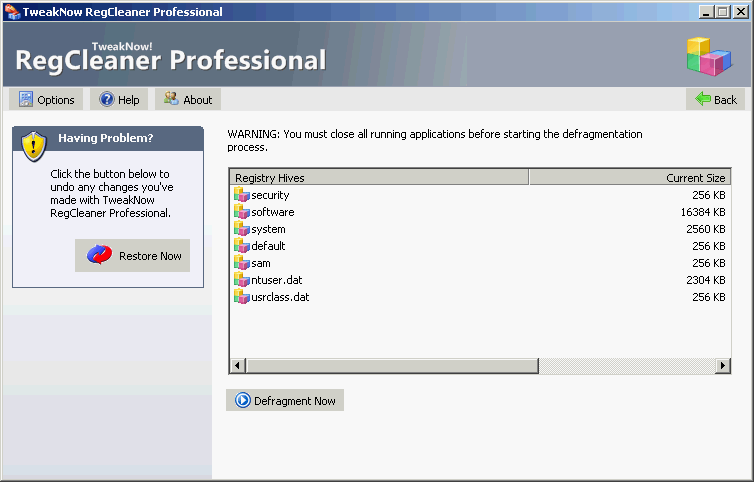Click the horizontal scrollbar thumb
This screenshot has height=482, width=754.
coord(392,366)
